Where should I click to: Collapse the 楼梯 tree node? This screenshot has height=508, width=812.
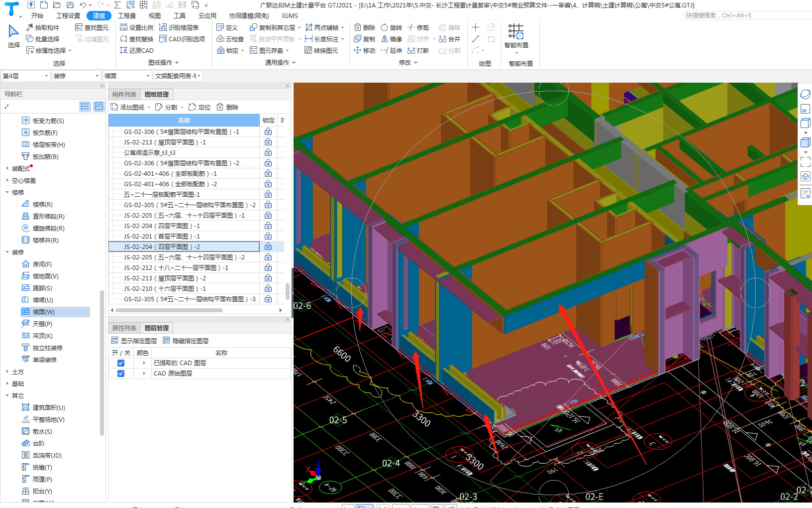[x=7, y=192]
